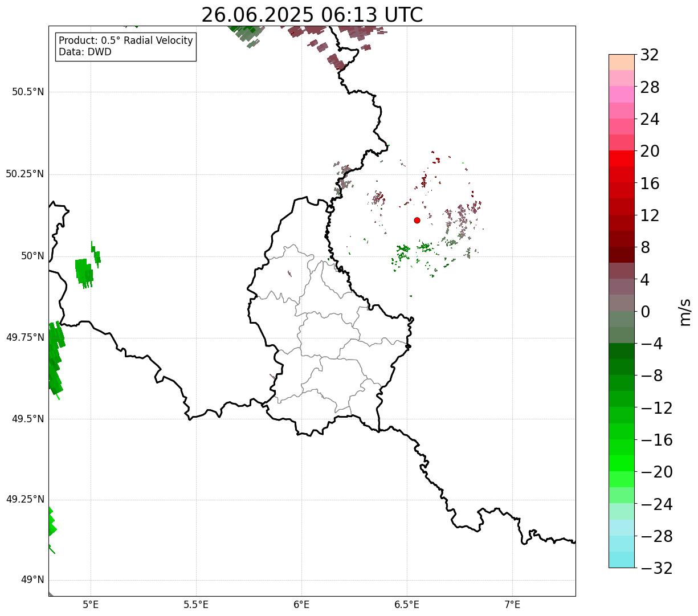Click the colorbar tick label −20
The width and height of the screenshot is (698, 616).
pos(656,472)
